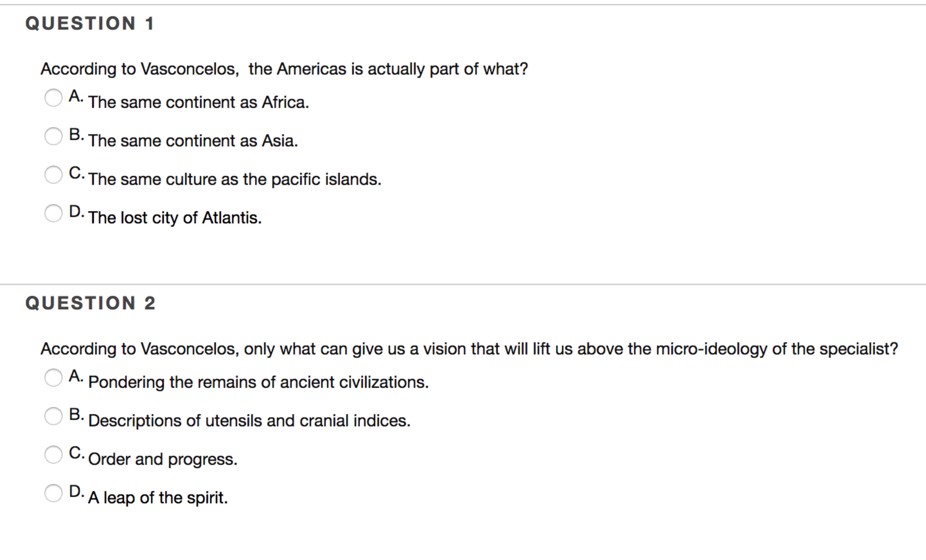Select answer A for Question 2
Screen dimensions: 926x560
53,377
